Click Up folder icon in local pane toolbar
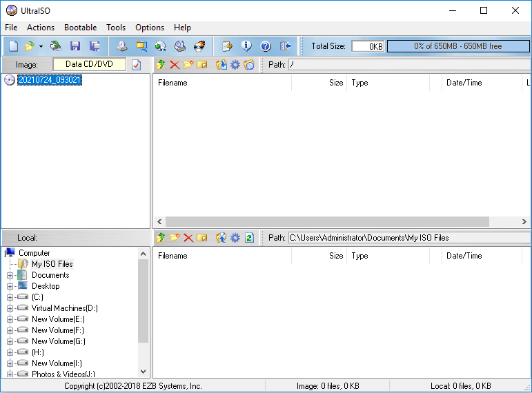 click(161, 238)
